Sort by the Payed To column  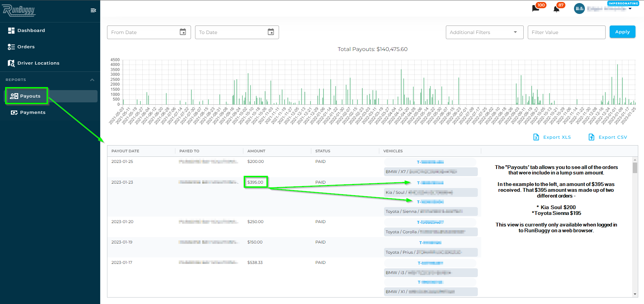pyautogui.click(x=189, y=151)
